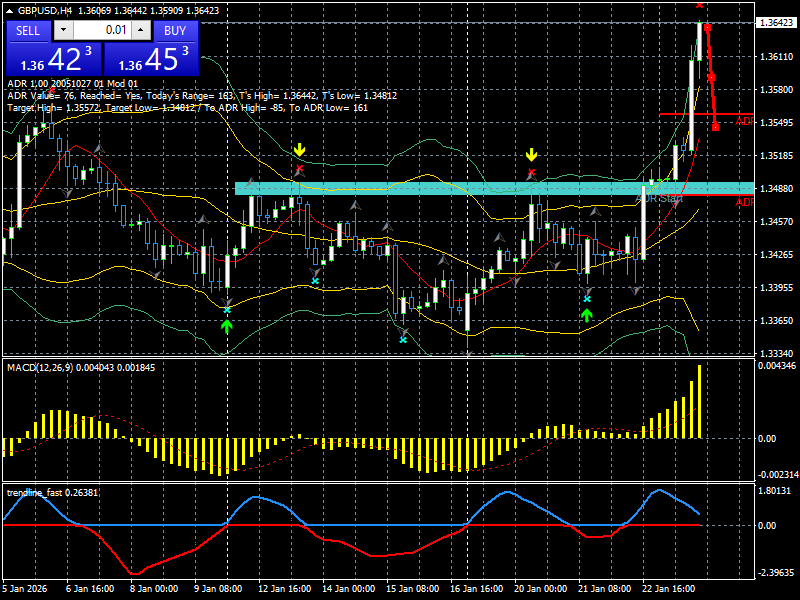Viewport: 800px width, 600px height.
Task: Click the 16 Jan 16:00 date label
Action: tap(476, 588)
